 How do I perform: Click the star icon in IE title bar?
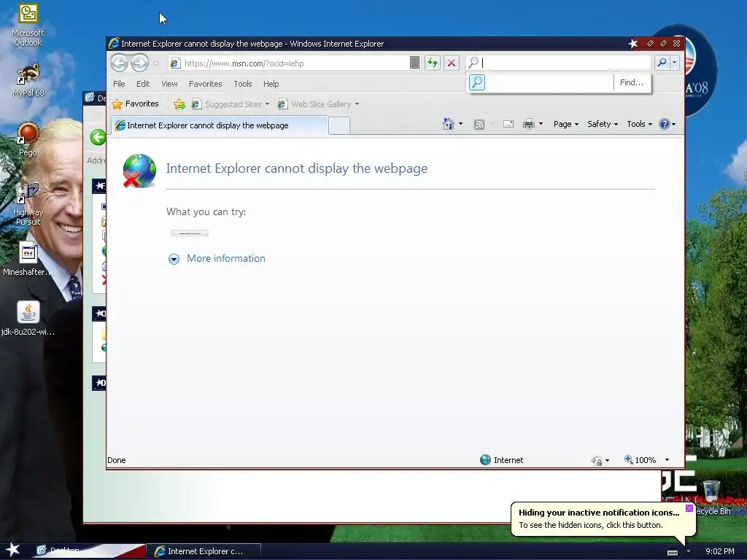tap(632, 43)
